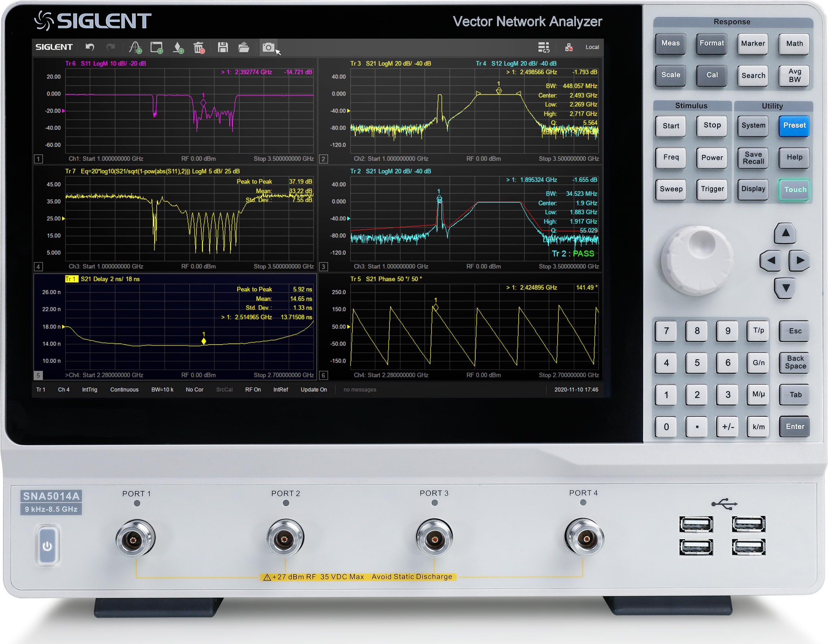Click the rotary knob
Viewport: 828px width, 644px height.
click(x=697, y=260)
